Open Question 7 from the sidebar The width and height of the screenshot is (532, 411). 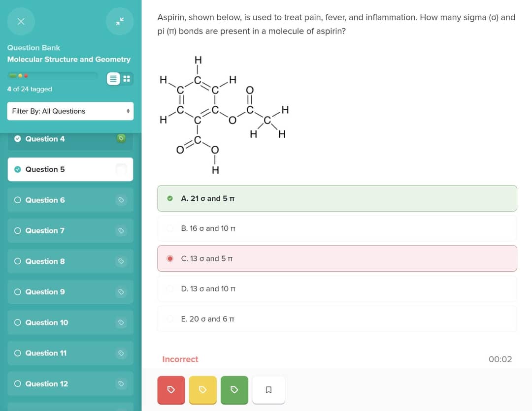point(59,230)
